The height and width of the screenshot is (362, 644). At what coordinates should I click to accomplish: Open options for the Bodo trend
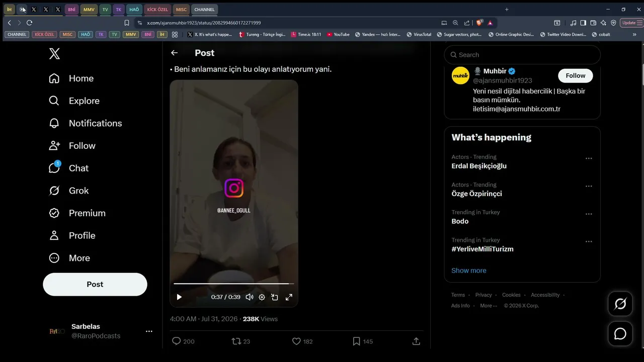(589, 214)
